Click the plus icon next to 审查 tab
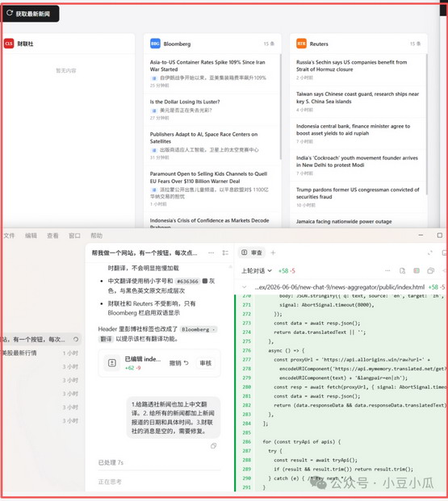Screen dimensions: 448x501 click(x=273, y=253)
